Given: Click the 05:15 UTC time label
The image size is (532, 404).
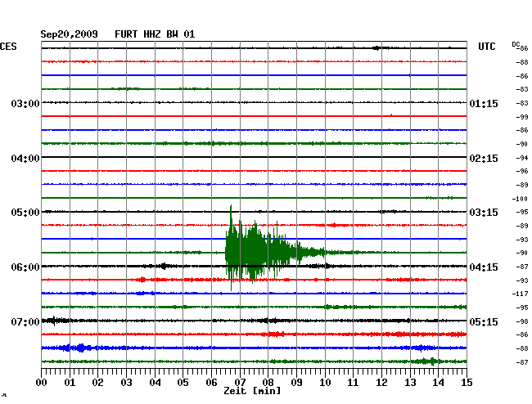Looking at the screenshot, I should click(484, 321).
